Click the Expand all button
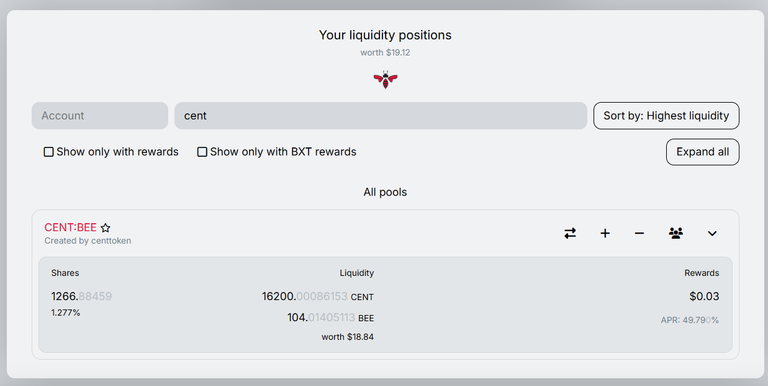This screenshot has height=386, width=768. pos(702,152)
